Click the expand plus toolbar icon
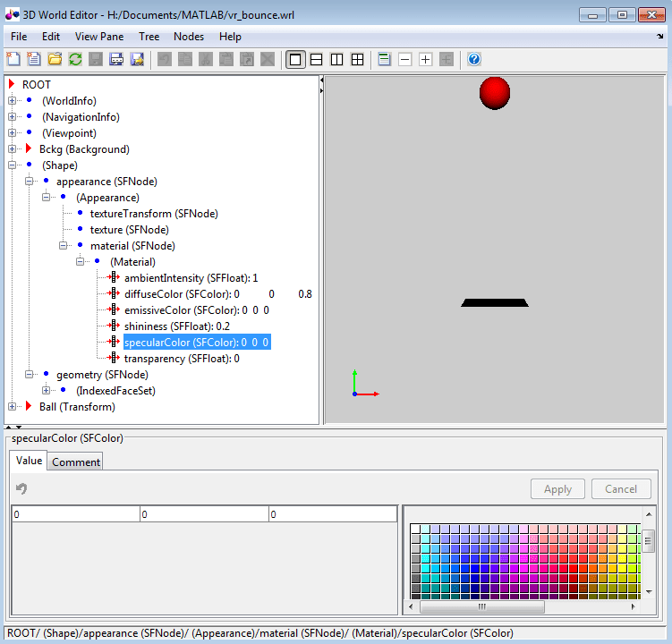 pos(426,59)
